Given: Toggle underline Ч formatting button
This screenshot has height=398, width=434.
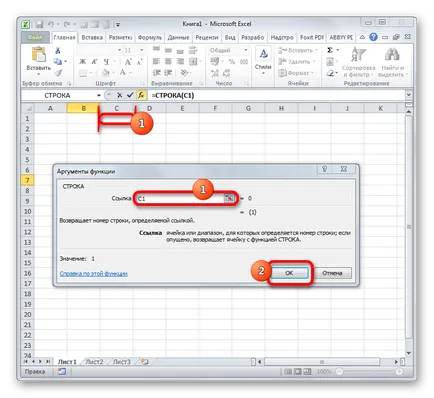Looking at the screenshot, I should [x=106, y=62].
